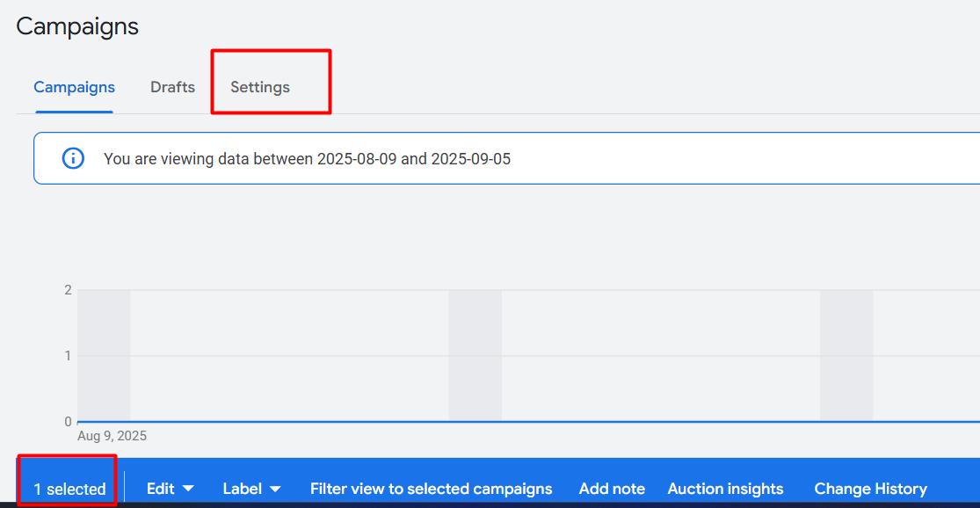Click the date range notice text
The height and width of the screenshot is (508, 980).
coord(307,159)
